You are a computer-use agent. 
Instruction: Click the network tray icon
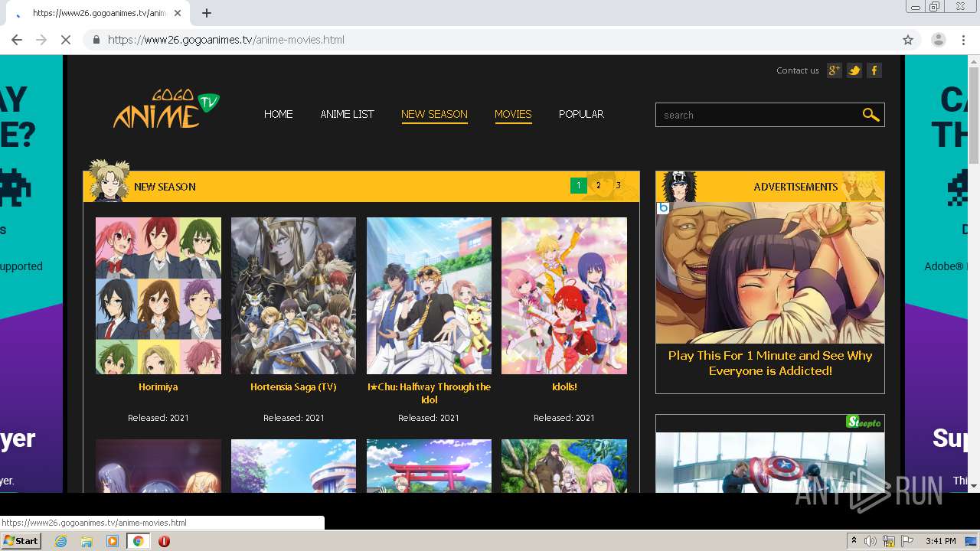coord(889,541)
